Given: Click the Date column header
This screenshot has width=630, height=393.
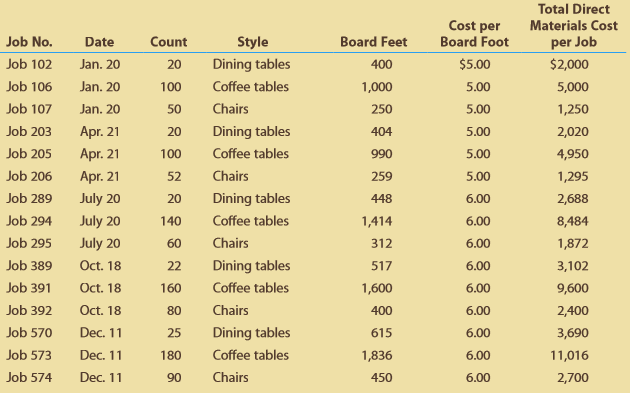Looking at the screenshot, I should pos(99,42).
